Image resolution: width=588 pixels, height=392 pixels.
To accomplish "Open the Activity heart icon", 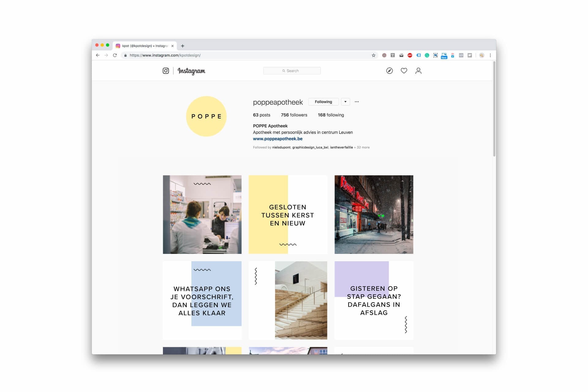I will coord(404,71).
